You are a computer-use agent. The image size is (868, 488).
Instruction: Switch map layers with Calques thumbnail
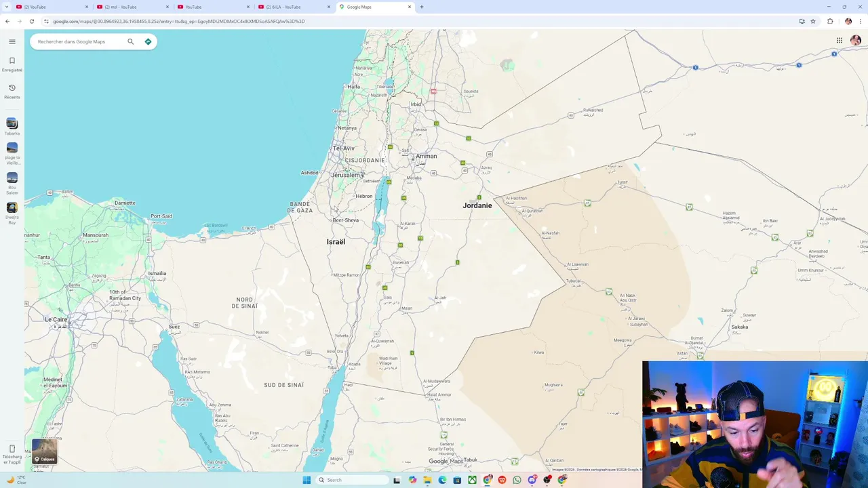(44, 451)
